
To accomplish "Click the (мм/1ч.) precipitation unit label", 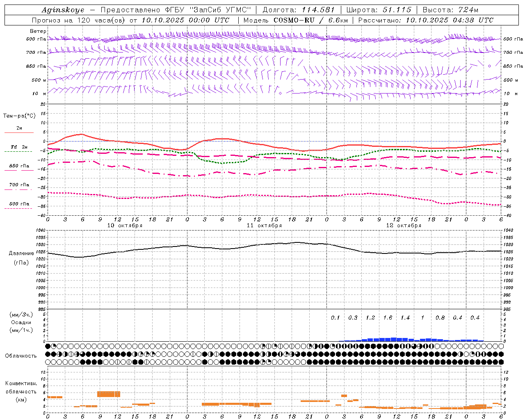I will click(21, 330).
